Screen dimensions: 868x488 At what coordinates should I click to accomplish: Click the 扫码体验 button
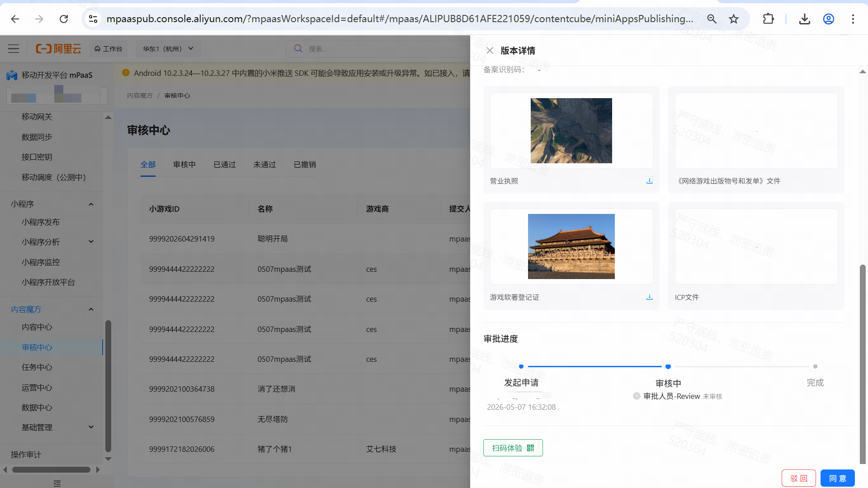(x=513, y=448)
